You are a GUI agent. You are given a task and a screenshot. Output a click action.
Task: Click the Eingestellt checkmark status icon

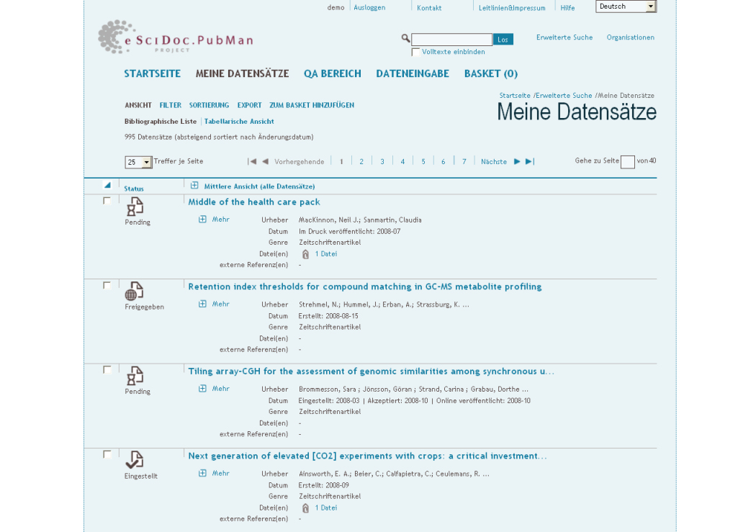(x=134, y=460)
